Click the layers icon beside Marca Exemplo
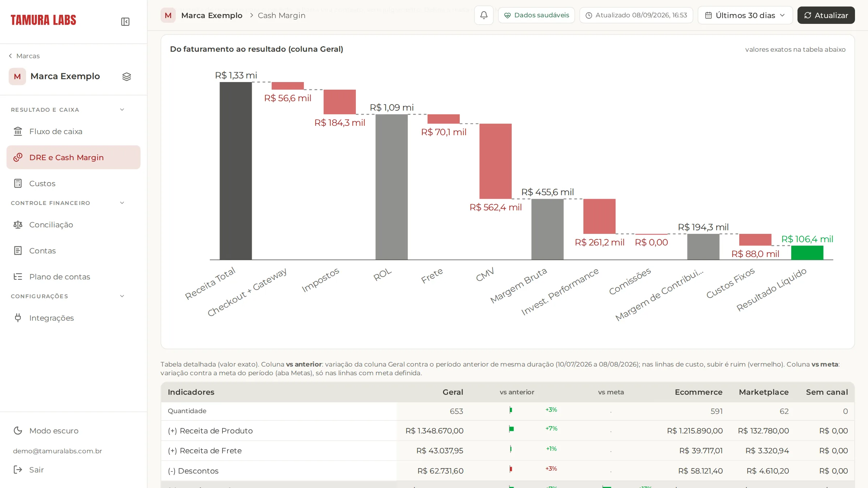Viewport: 868px width, 488px height. [127, 77]
